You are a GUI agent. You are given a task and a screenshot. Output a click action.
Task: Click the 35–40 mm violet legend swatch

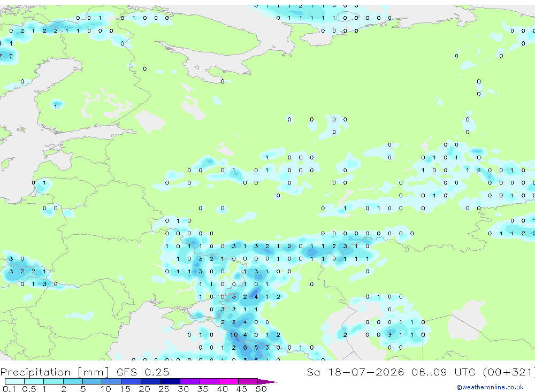pyautogui.click(x=209, y=381)
